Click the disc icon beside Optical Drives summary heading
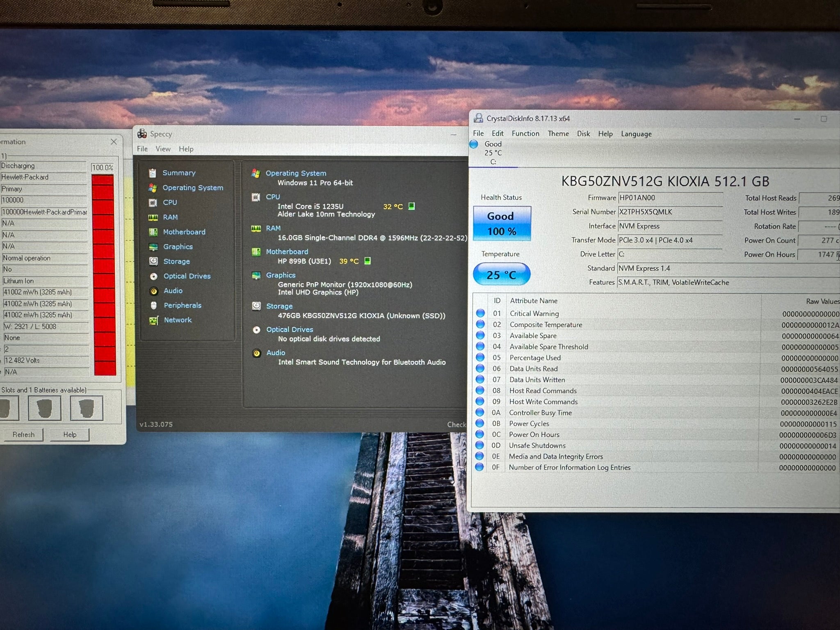 click(x=256, y=330)
